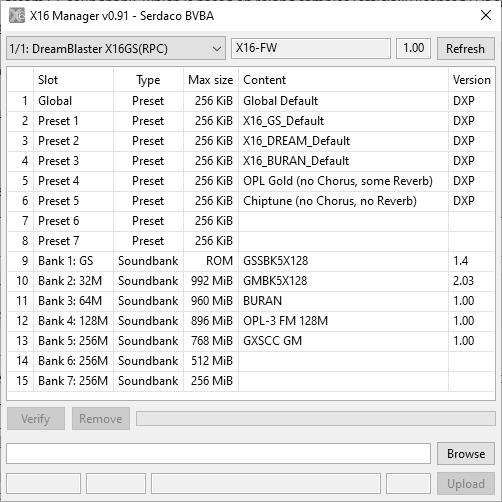
Task: Click the Global Default content cell
Action: (x=343, y=101)
